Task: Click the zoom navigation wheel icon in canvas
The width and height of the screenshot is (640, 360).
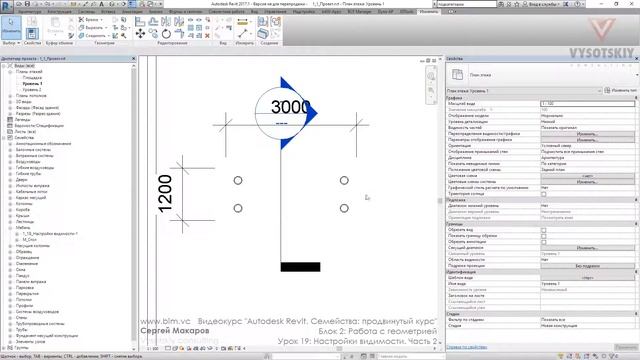Action: 431,76
